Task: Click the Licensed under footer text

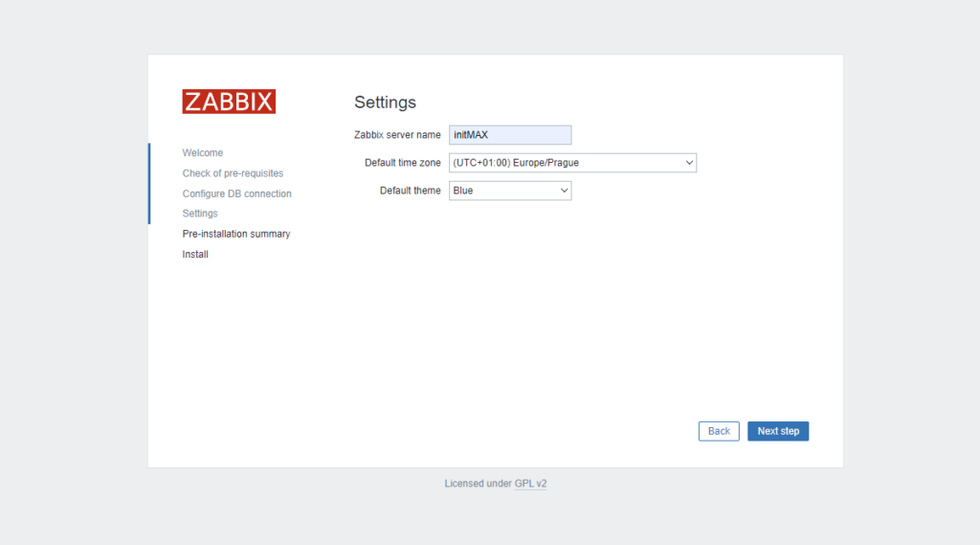Action: point(478,484)
